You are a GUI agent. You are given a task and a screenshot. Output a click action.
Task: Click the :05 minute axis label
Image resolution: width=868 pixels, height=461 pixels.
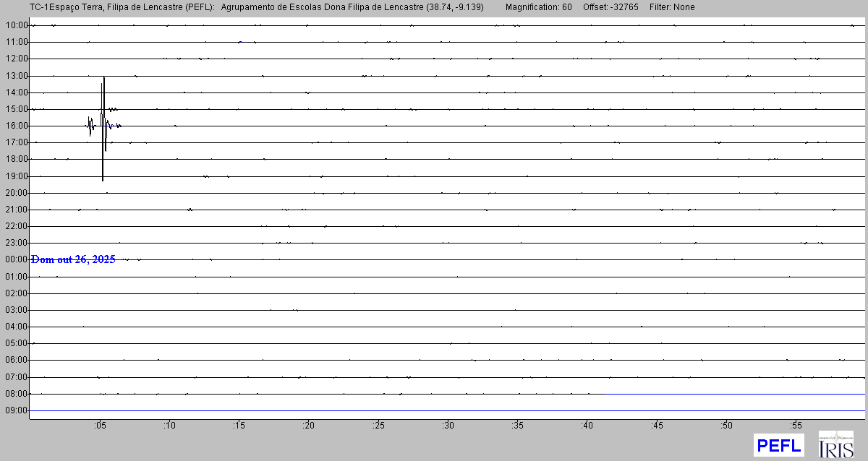tap(100, 425)
